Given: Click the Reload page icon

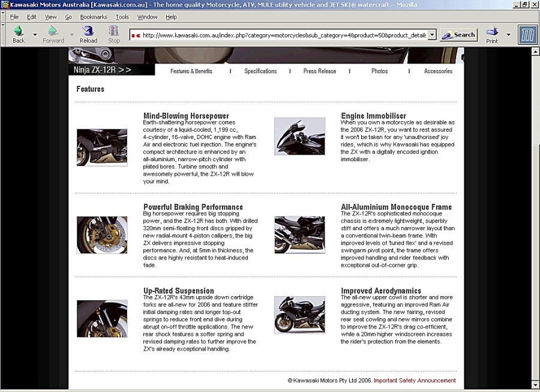Looking at the screenshot, I should coord(89,31).
